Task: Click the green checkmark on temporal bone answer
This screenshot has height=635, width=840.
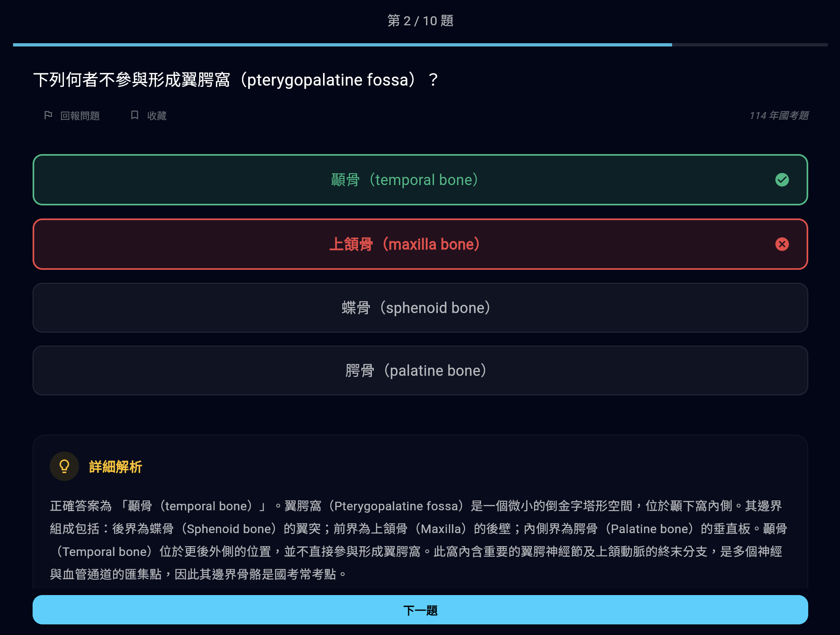Action: click(782, 180)
